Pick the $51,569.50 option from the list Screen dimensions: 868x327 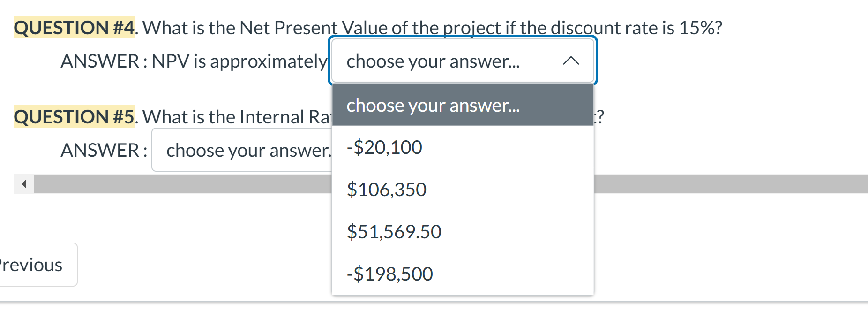click(x=394, y=231)
